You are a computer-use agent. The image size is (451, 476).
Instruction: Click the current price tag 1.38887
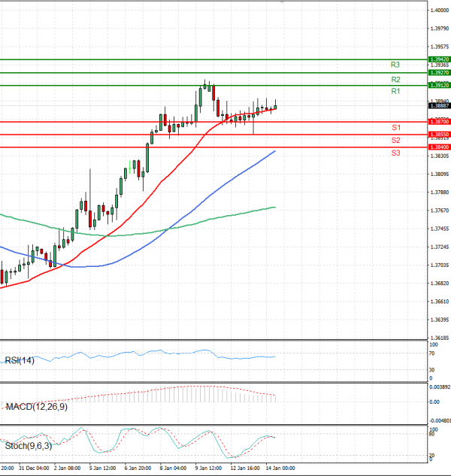439,107
